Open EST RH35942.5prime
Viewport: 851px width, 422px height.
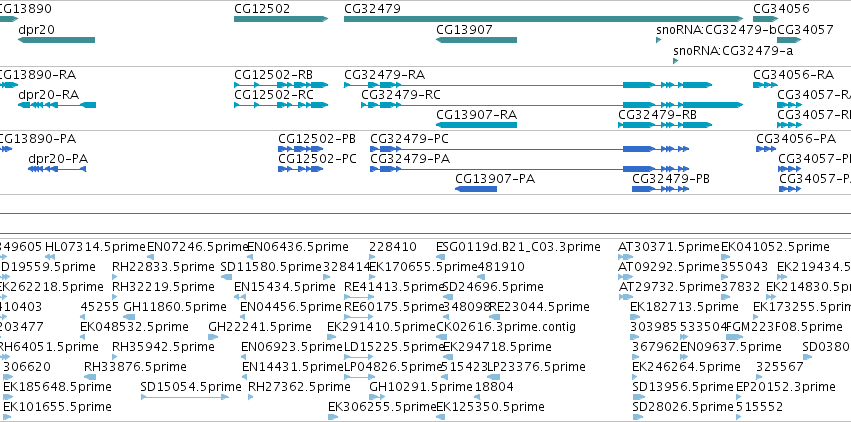coord(162,346)
